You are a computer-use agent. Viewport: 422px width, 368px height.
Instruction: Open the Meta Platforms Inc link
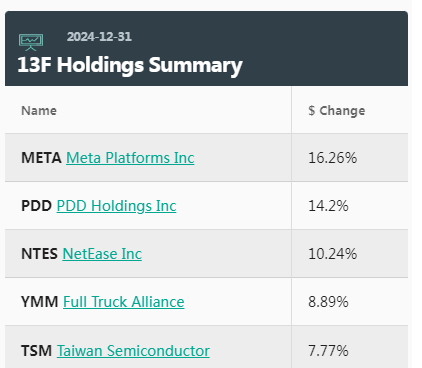[130, 158]
